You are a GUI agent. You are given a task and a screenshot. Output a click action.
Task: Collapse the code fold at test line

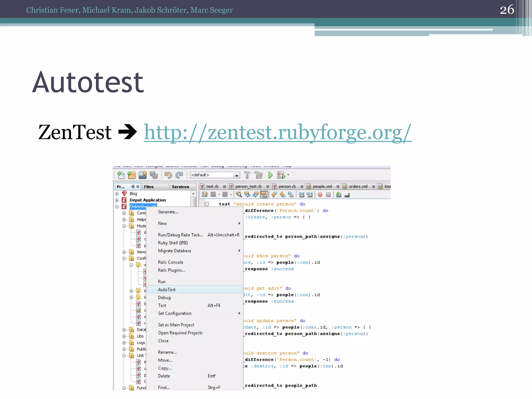(x=207, y=204)
